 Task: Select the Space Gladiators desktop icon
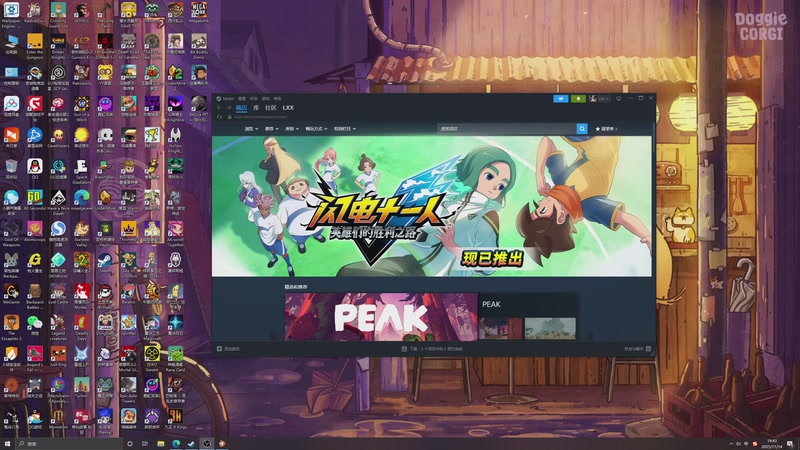(82, 171)
